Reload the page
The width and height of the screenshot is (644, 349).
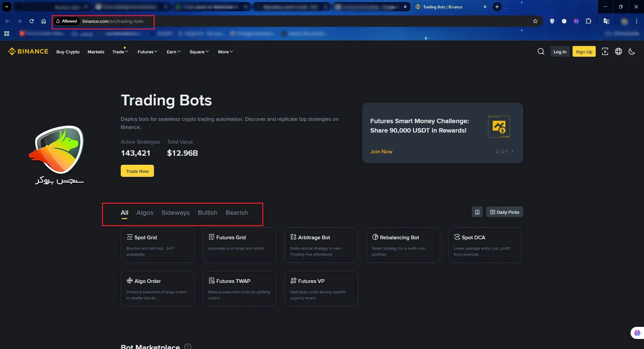(32, 21)
